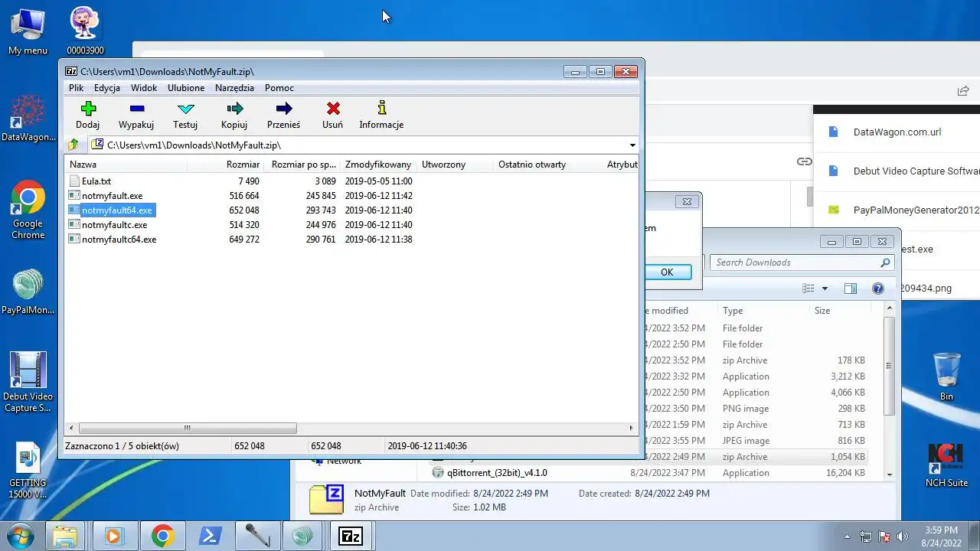Click the PowerShell taskbar icon
The height and width of the screenshot is (551, 980).
pyautogui.click(x=210, y=536)
